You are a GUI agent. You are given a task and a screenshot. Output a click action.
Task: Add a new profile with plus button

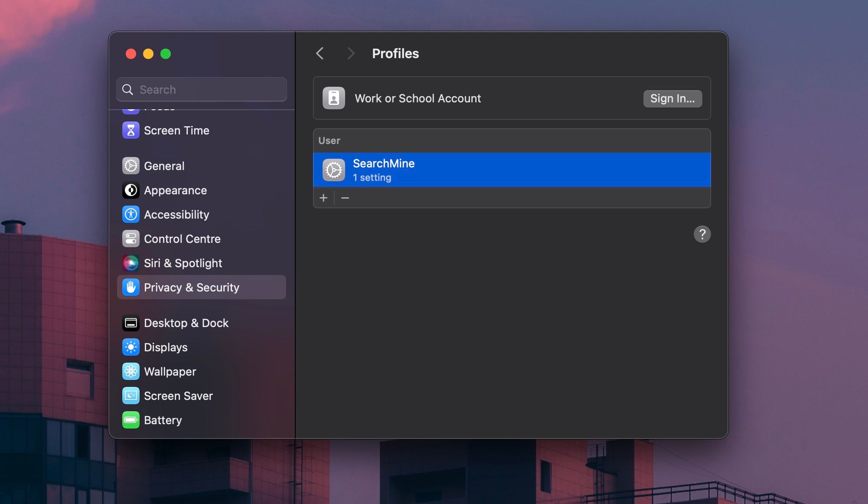(x=323, y=197)
